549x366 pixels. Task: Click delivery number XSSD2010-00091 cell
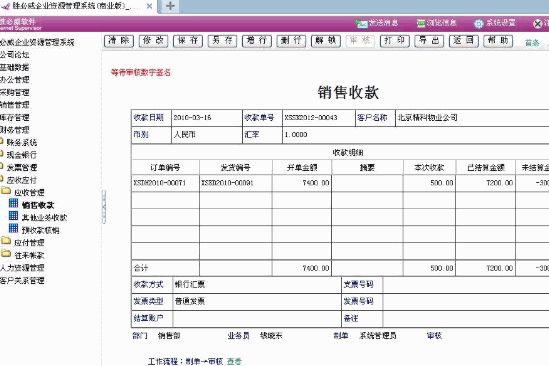[x=236, y=183]
